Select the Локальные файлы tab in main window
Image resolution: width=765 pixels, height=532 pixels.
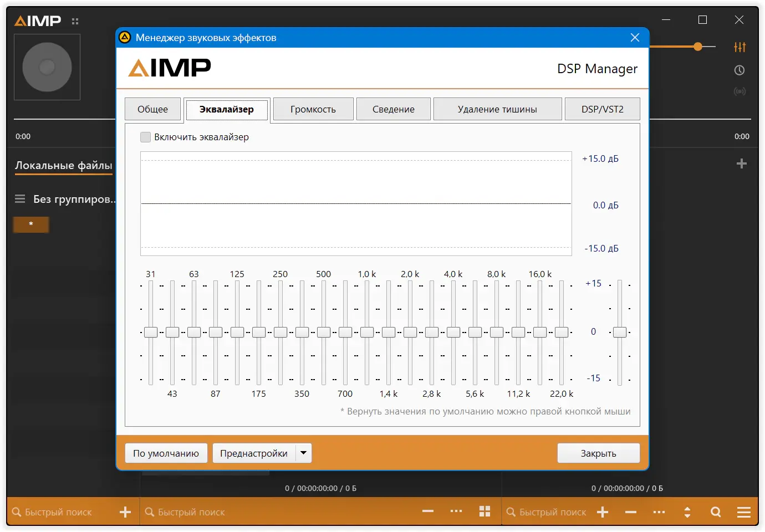64,165
